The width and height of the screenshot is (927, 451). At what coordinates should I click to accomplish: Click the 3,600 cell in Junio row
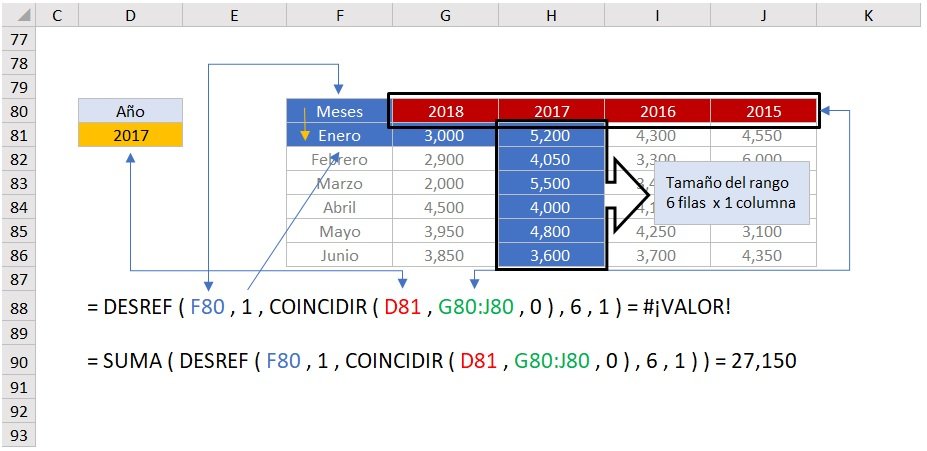tap(551, 255)
